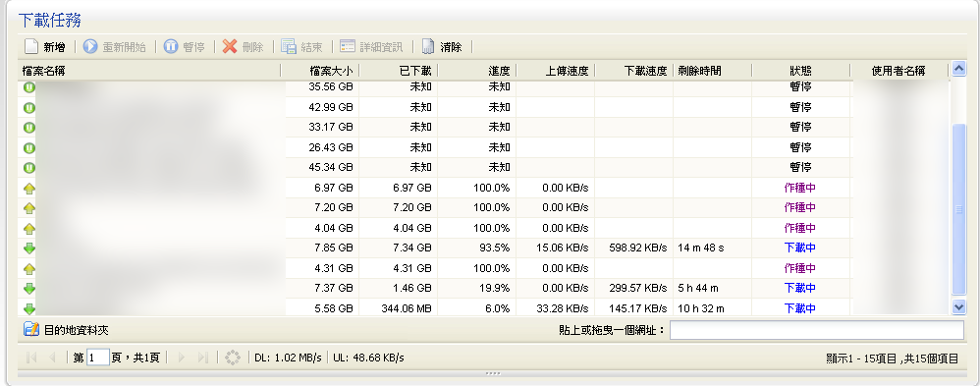Click the vertical scrollbar thumb
Screen dimensions: 980x386
click(958, 209)
